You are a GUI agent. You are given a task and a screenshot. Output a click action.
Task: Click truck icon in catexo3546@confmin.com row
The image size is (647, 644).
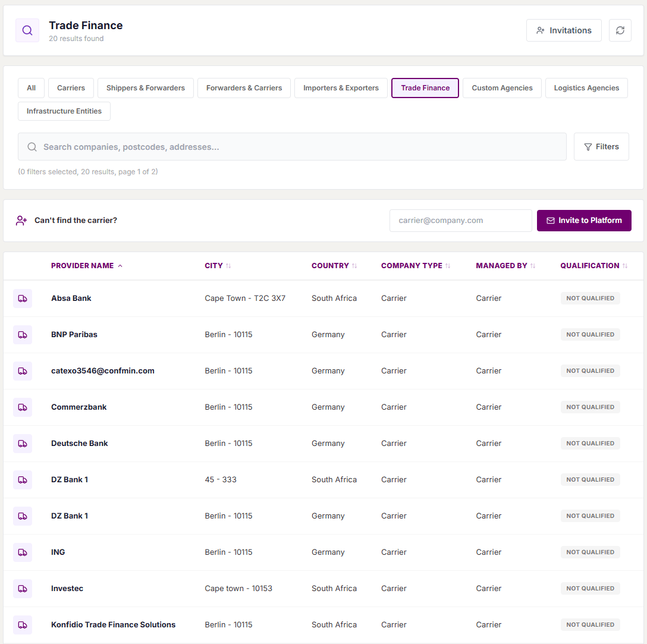(23, 371)
